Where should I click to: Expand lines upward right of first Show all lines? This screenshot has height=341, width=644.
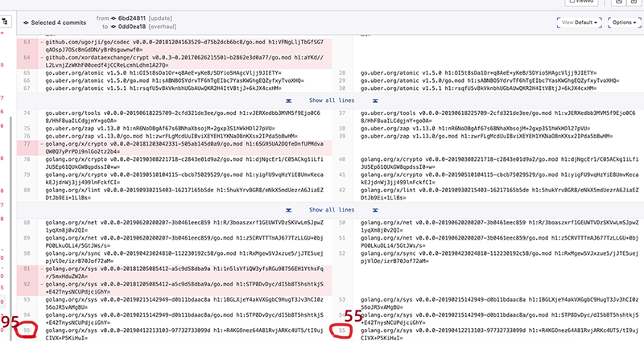375,101
